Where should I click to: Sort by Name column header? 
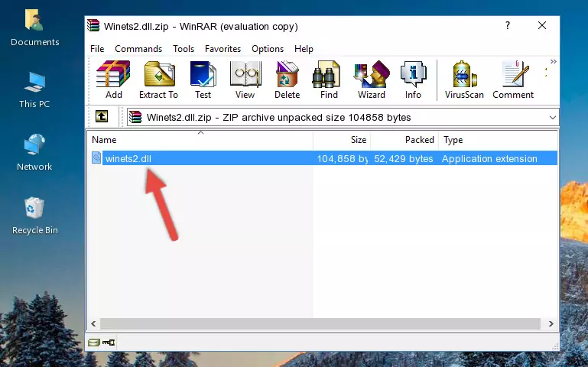(200, 140)
